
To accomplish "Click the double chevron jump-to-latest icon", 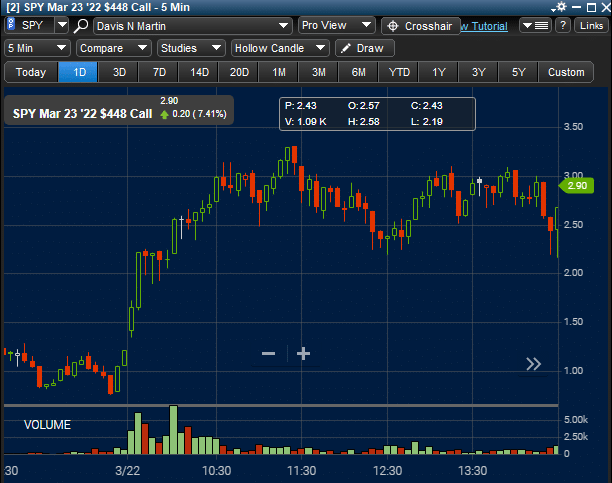I will point(533,364).
